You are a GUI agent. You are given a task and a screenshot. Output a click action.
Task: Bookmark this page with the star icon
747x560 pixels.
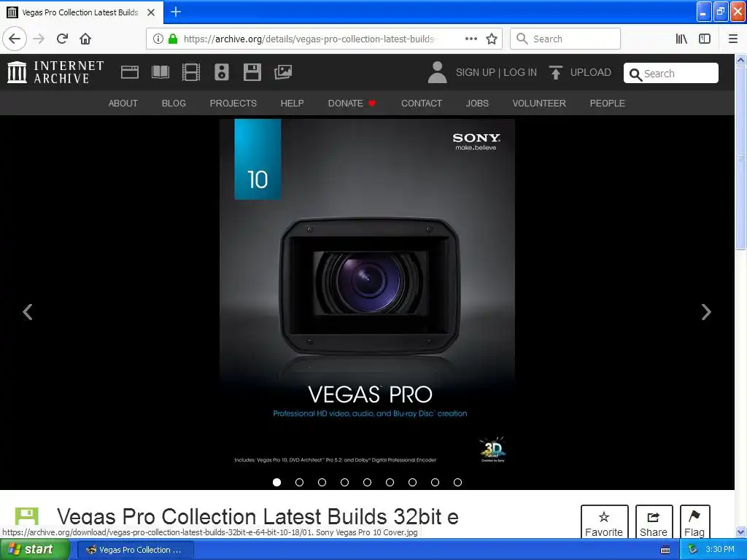(x=492, y=39)
